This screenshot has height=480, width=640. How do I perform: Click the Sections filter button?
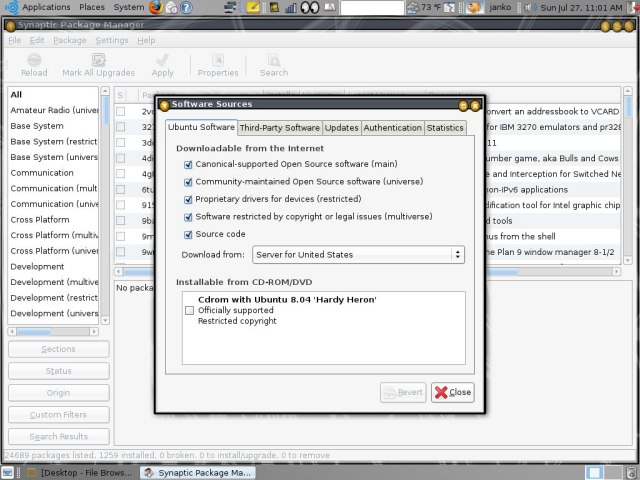[59, 349]
